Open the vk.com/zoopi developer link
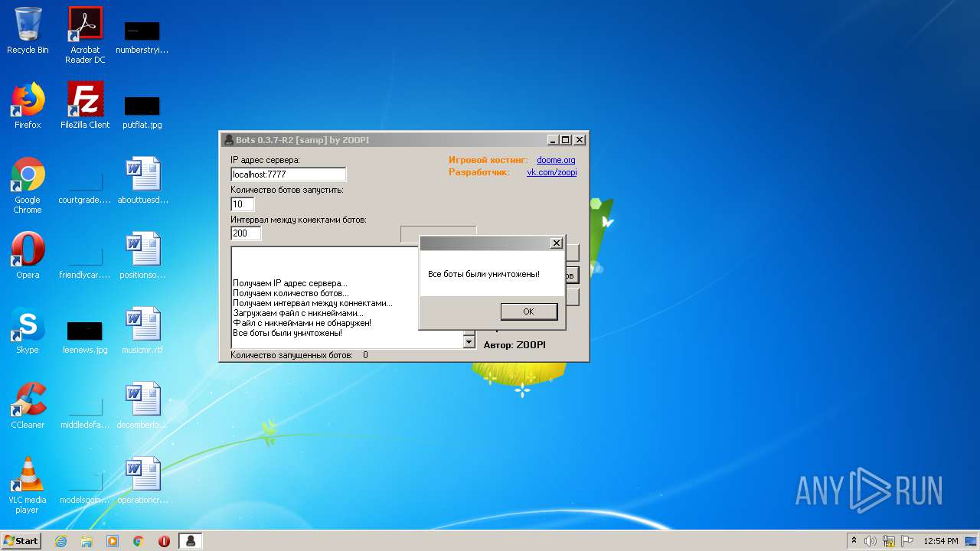 [552, 172]
